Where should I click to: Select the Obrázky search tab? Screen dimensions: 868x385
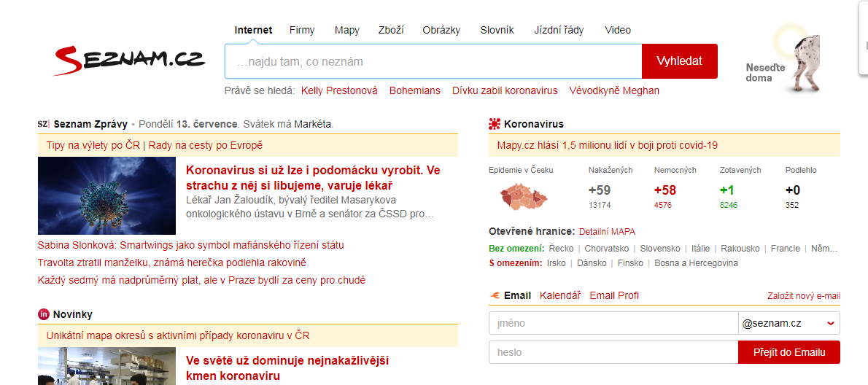click(441, 30)
